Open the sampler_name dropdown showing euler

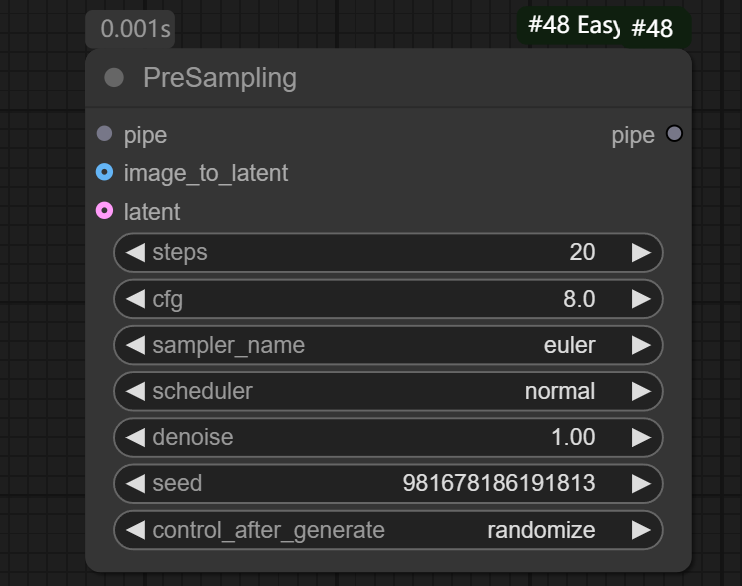click(388, 345)
